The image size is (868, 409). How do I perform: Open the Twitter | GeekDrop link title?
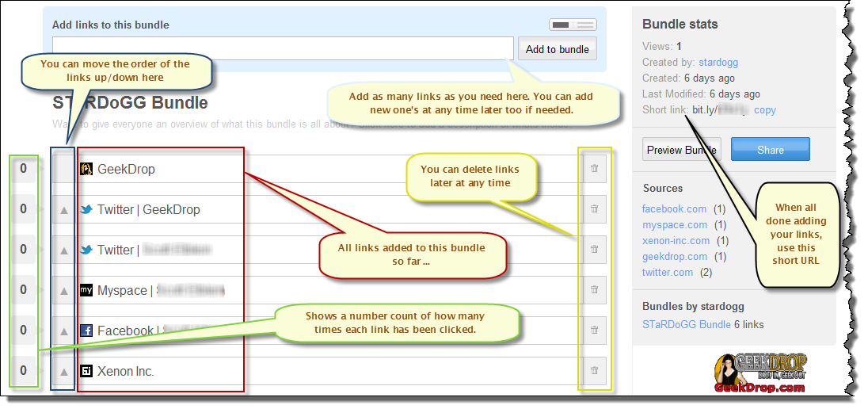coord(148,209)
